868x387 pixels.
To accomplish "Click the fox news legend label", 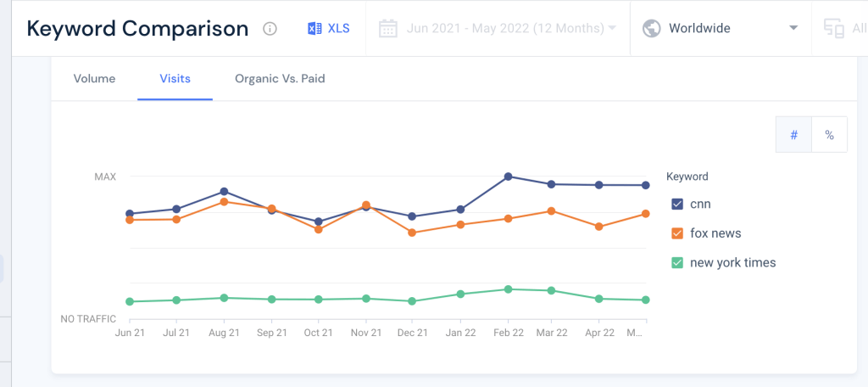I will tap(715, 233).
